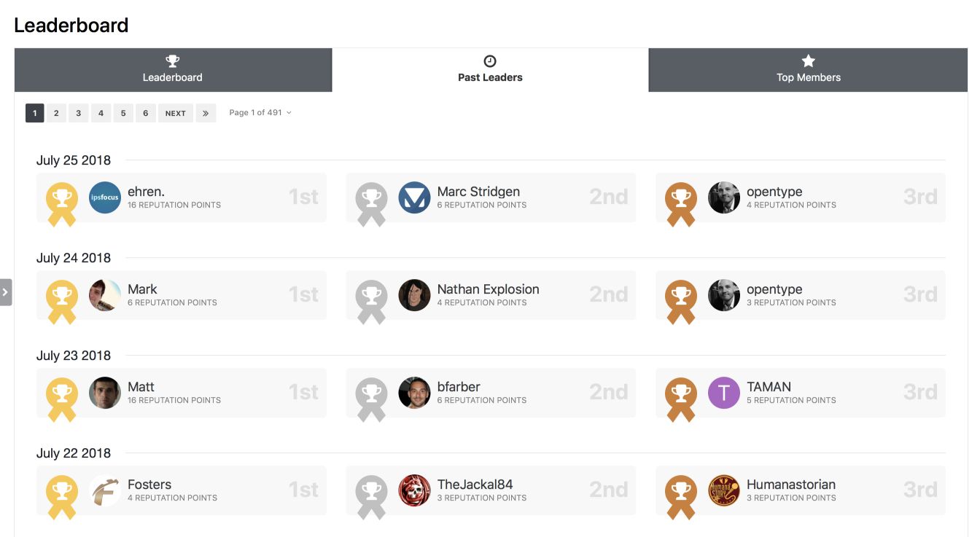The width and height of the screenshot is (980, 537).
Task: Open the Top Members tab
Action: click(x=808, y=70)
